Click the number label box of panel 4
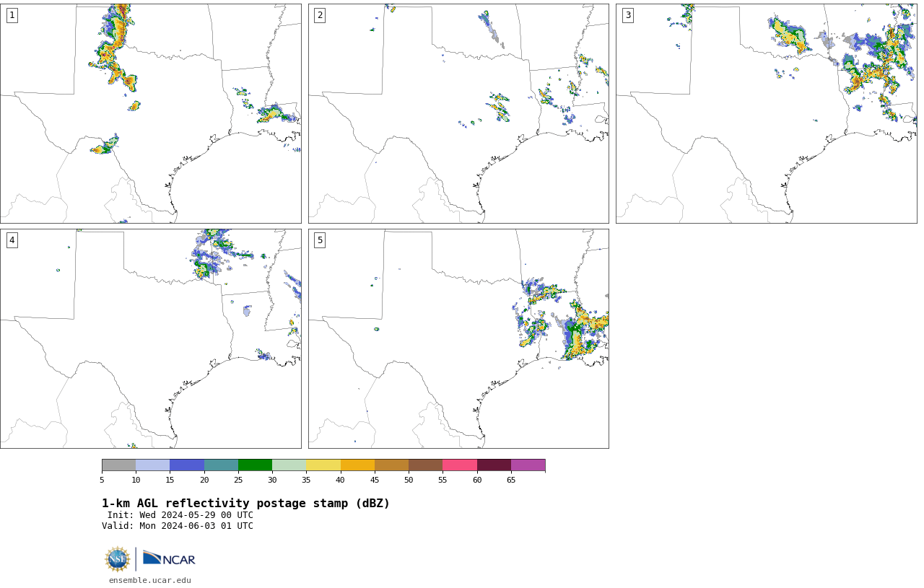The height and width of the screenshot is (588, 924). click(x=12, y=240)
